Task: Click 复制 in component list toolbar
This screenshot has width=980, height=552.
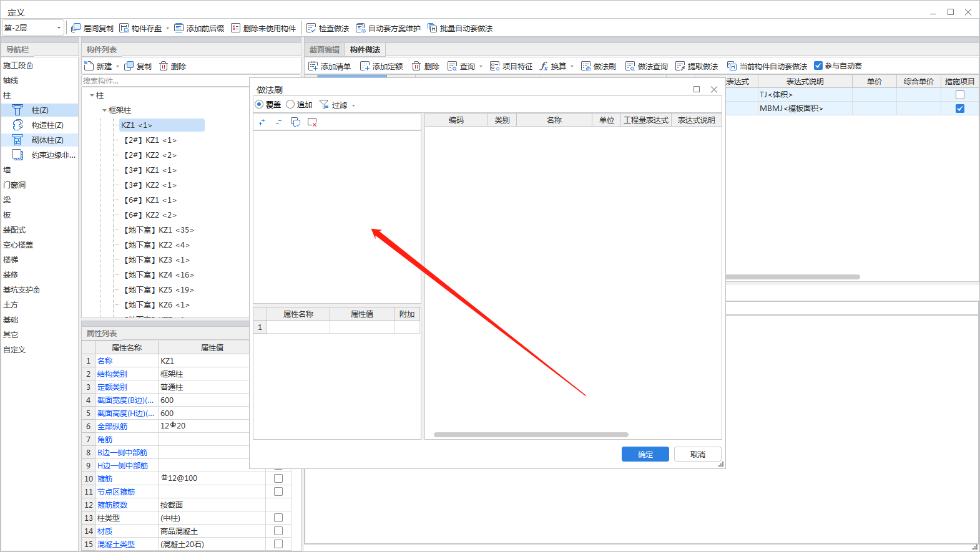Action: point(138,66)
